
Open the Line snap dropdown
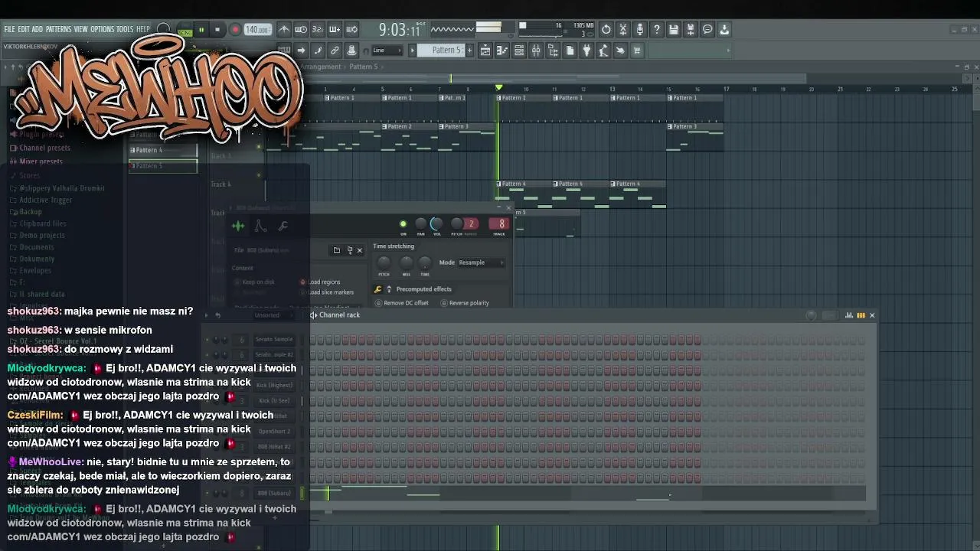tap(387, 51)
